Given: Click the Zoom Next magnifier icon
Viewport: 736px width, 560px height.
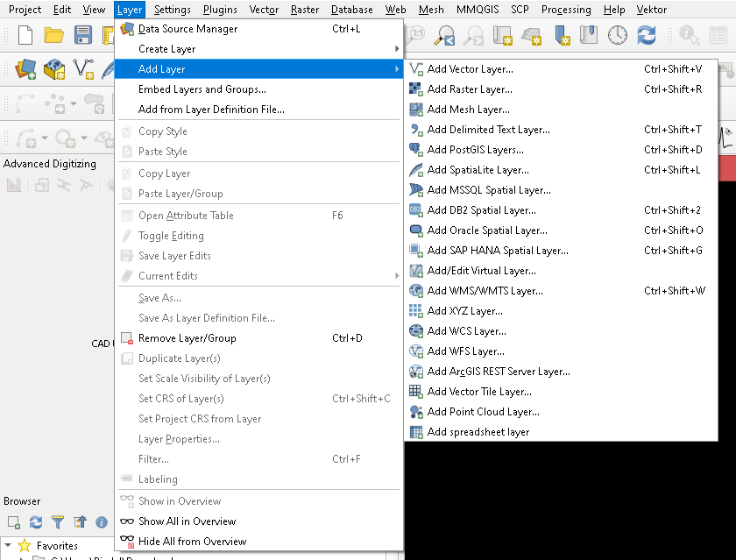Looking at the screenshot, I should [473, 35].
